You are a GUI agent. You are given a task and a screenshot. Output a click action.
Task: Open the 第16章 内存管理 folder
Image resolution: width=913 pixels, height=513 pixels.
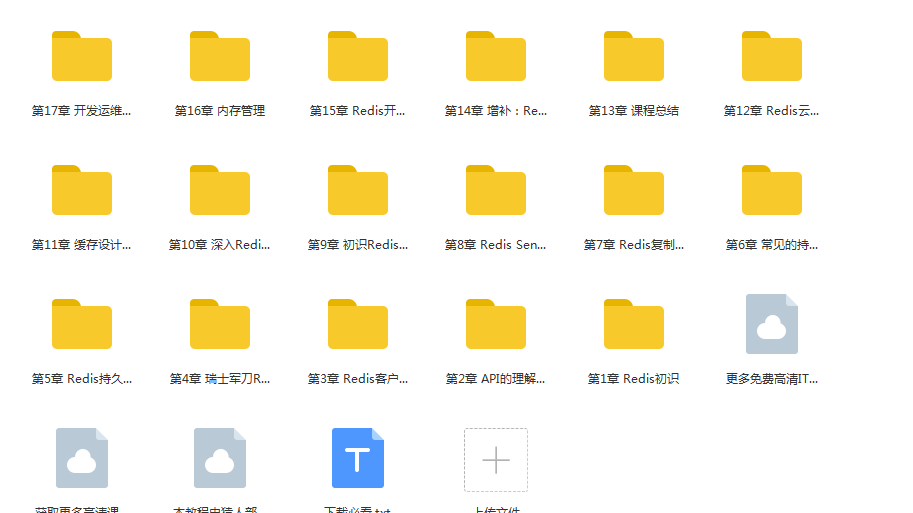[219, 57]
